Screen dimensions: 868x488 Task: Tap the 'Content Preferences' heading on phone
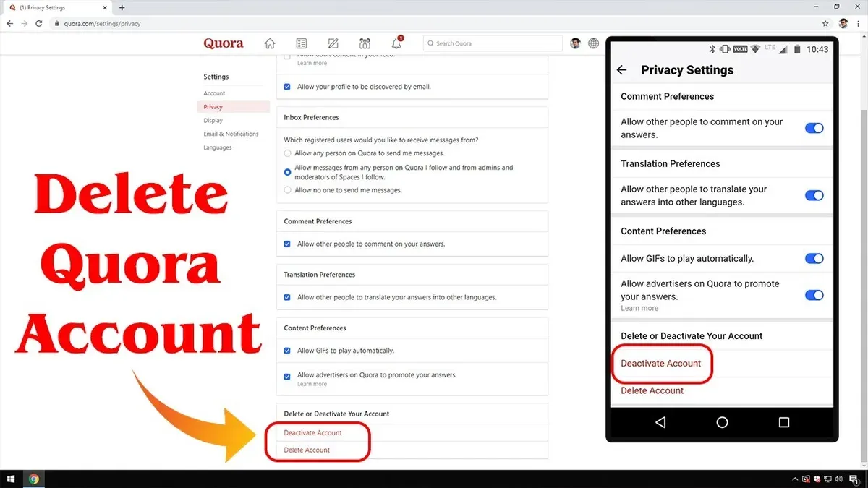pos(663,231)
